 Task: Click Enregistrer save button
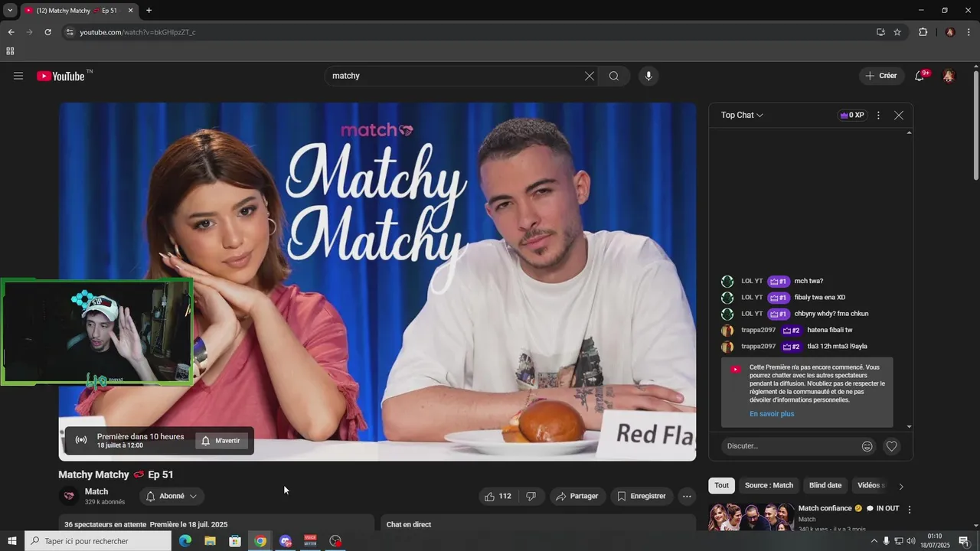point(642,496)
